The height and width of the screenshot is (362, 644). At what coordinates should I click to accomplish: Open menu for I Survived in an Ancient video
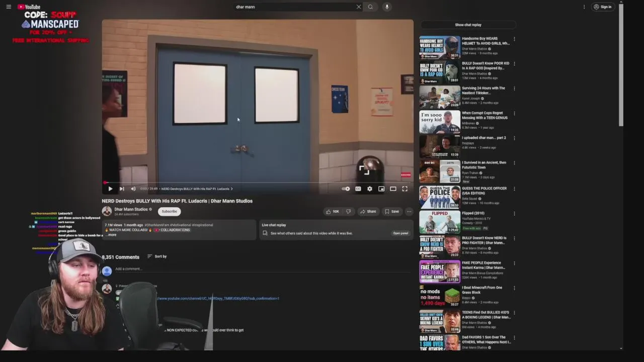[x=514, y=163]
